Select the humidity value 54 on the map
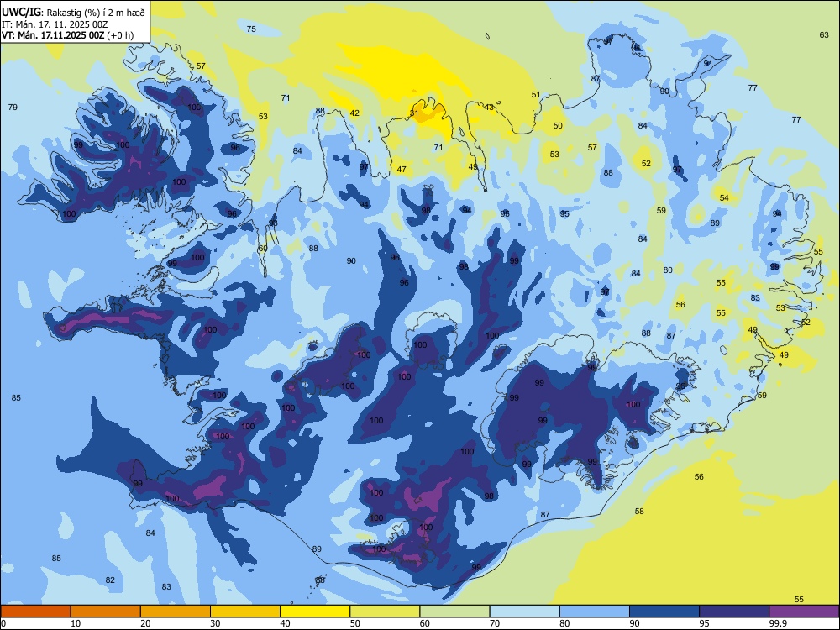The width and height of the screenshot is (840, 630). (x=724, y=197)
